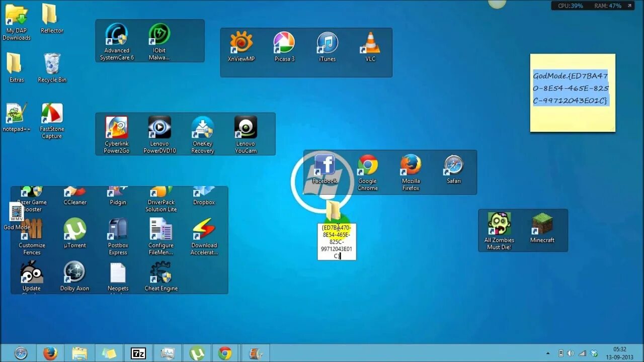
Task: Open Configure FileMenu shortcut
Action: coord(161,236)
